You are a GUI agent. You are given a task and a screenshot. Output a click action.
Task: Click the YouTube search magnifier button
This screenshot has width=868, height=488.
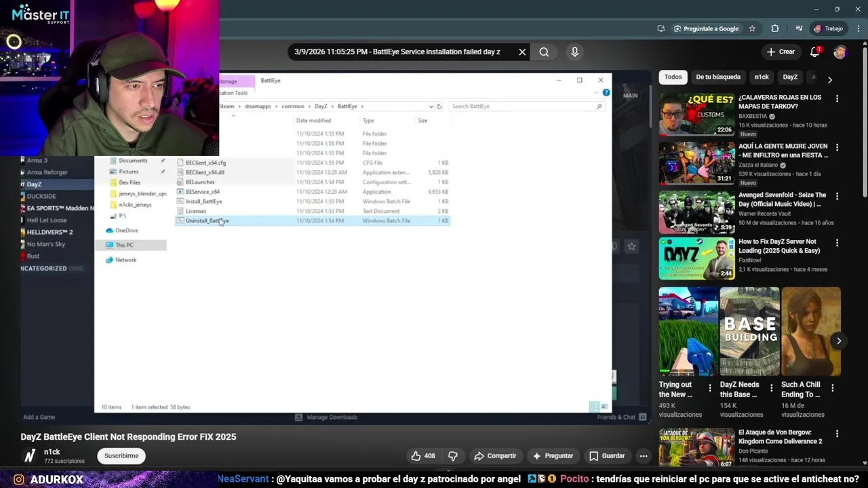(x=544, y=52)
